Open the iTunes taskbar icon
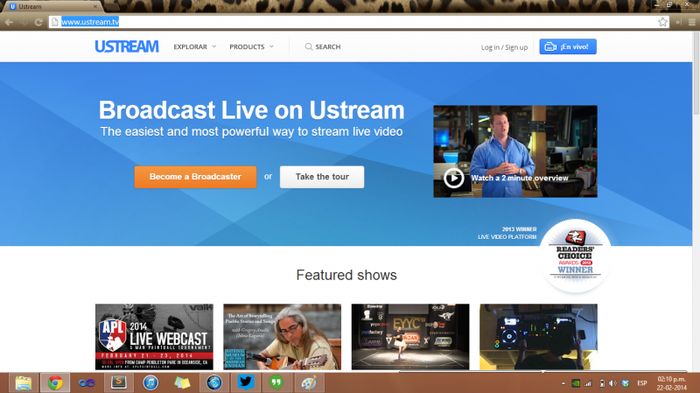This screenshot has height=393, width=700. coord(150,383)
